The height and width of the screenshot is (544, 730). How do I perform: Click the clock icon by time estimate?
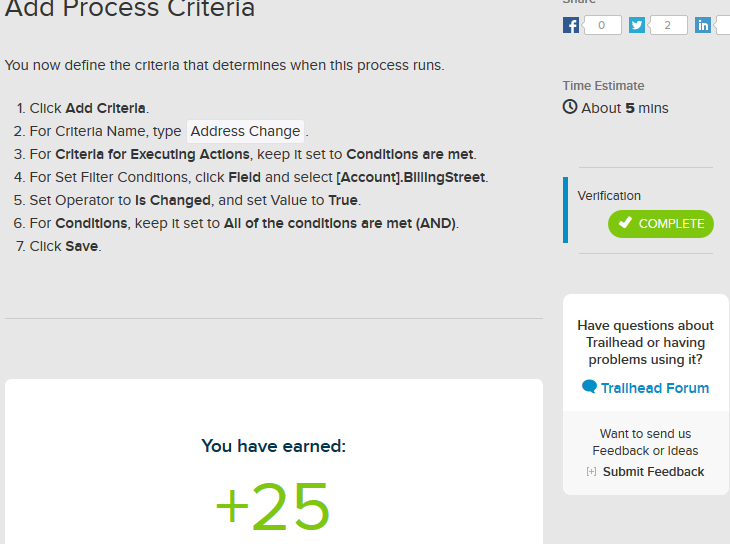click(570, 107)
